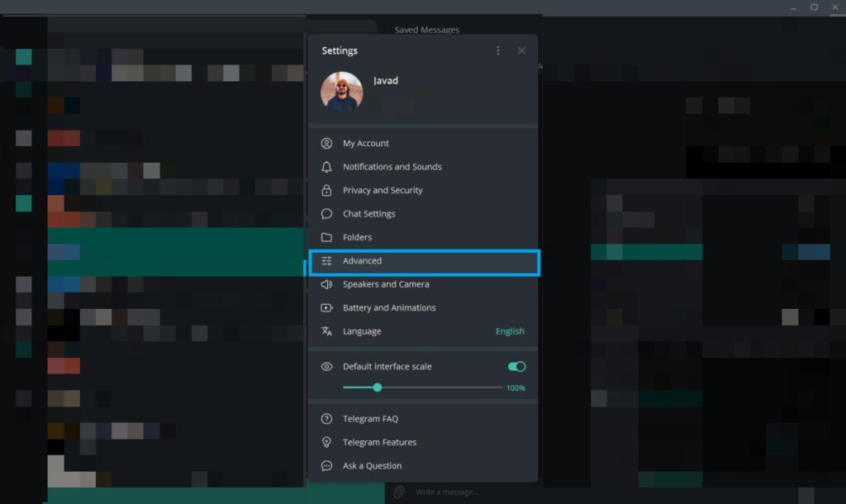This screenshot has width=846, height=504.
Task: Close the Settings panel
Action: [x=521, y=50]
